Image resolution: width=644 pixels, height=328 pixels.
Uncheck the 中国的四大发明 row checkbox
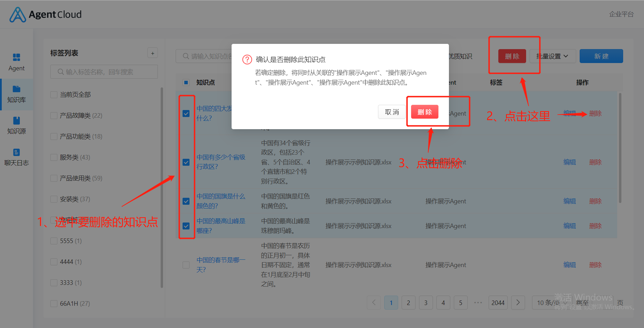[x=186, y=114]
